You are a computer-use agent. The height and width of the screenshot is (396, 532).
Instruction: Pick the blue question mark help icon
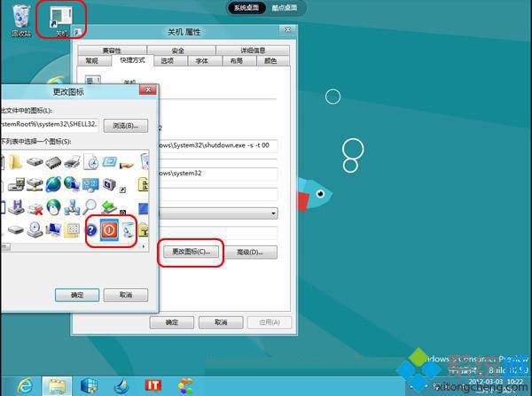tap(91, 230)
